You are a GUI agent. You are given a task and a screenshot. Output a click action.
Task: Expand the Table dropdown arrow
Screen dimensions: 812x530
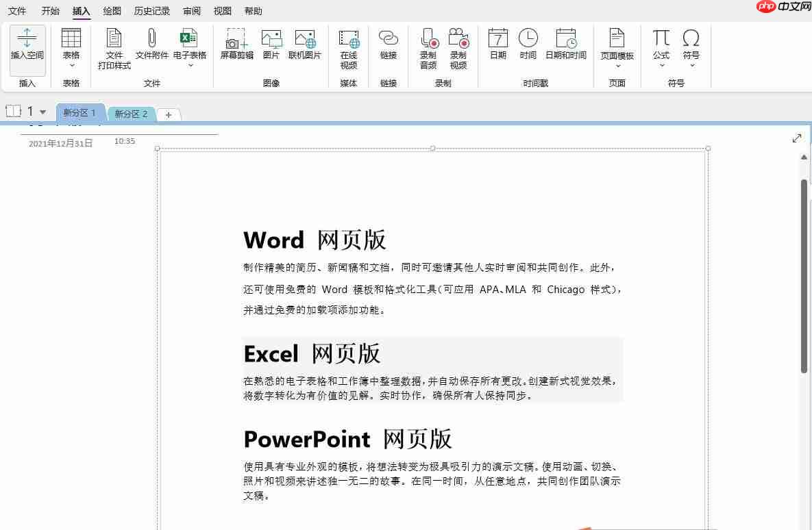pos(71,66)
